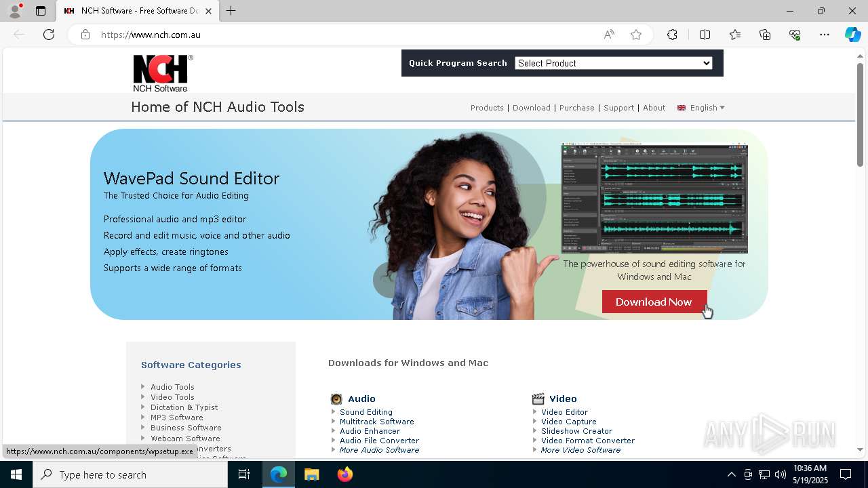868x488 pixels.
Task: Click the Audio category speaker icon
Action: [336, 399]
